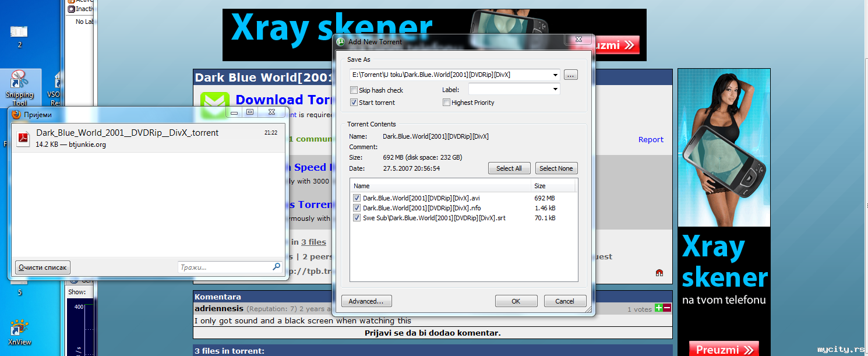Sort the file list by the Size column
The height and width of the screenshot is (356, 868).
click(x=553, y=186)
